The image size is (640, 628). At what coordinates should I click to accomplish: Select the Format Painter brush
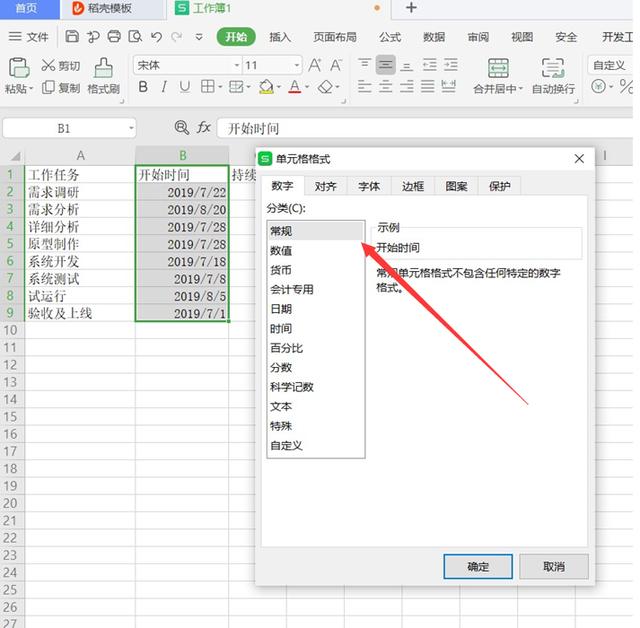tap(103, 67)
